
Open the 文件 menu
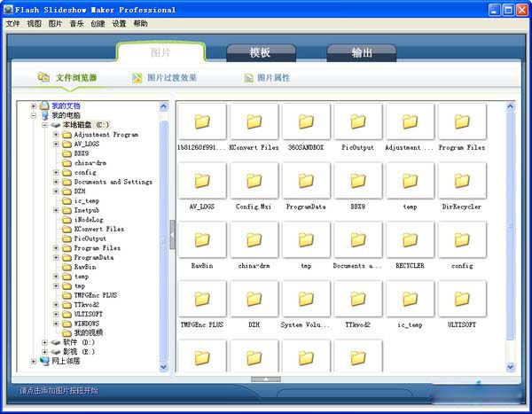[13, 24]
